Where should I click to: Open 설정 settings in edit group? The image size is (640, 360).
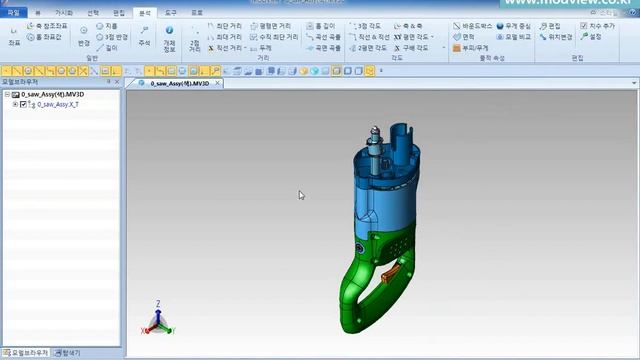[x=591, y=37]
